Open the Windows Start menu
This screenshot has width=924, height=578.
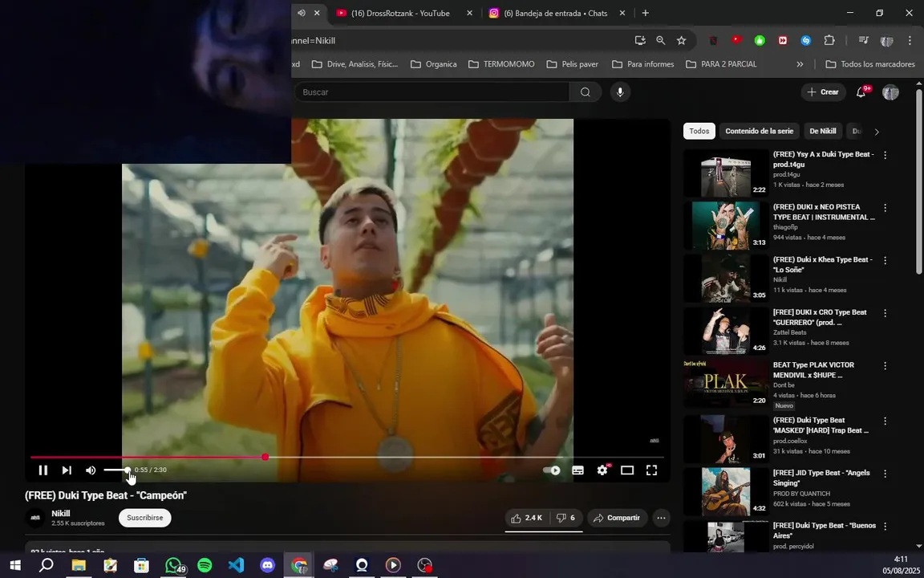[15, 565]
